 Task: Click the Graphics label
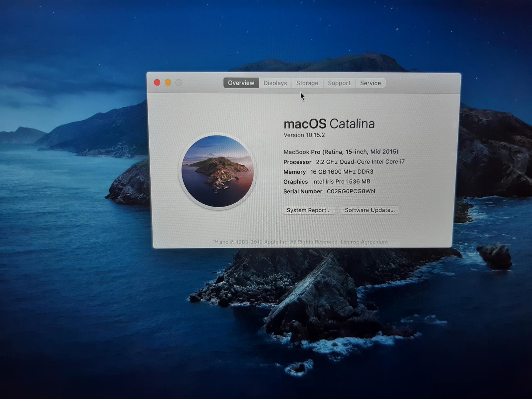click(296, 182)
